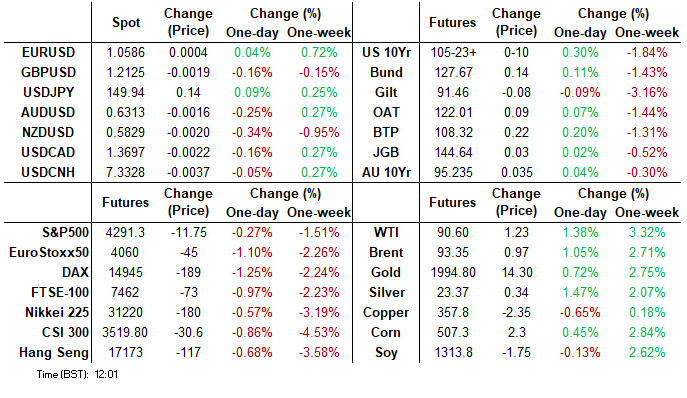The width and height of the screenshot is (687, 398).
Task: Select the Nikkei 225 row label
Action: 57,313
